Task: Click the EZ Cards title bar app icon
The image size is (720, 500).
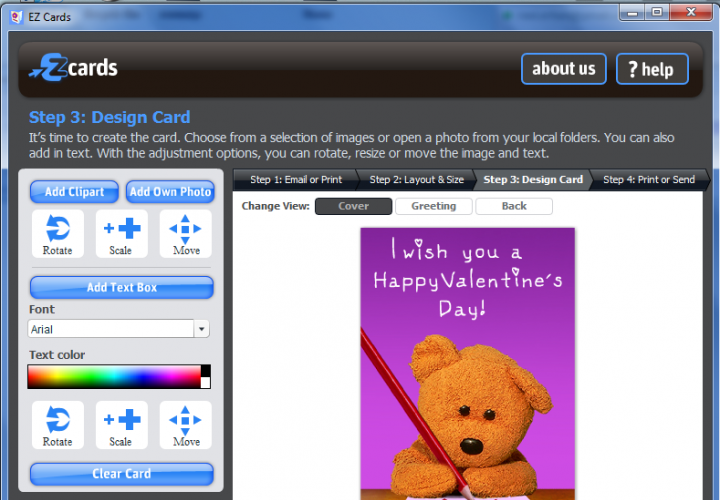Action: click(x=10, y=11)
